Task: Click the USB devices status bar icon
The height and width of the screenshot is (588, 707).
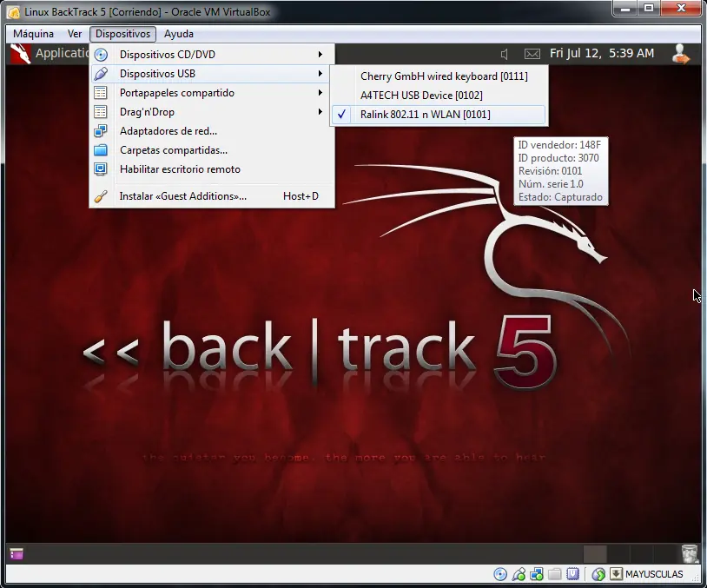Action: (519, 574)
